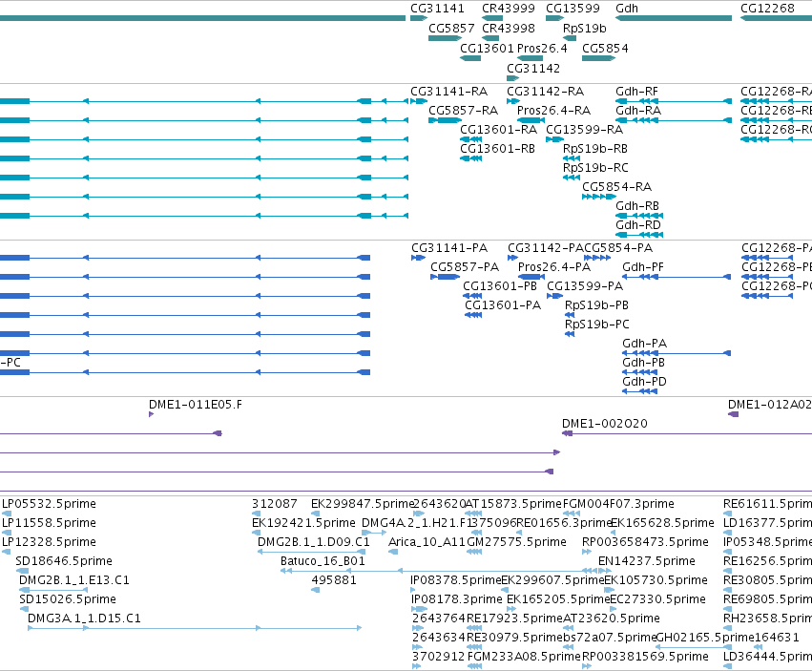Select the Gdh-RD transcript label
Screen dimensions: 812x671
coord(638,225)
